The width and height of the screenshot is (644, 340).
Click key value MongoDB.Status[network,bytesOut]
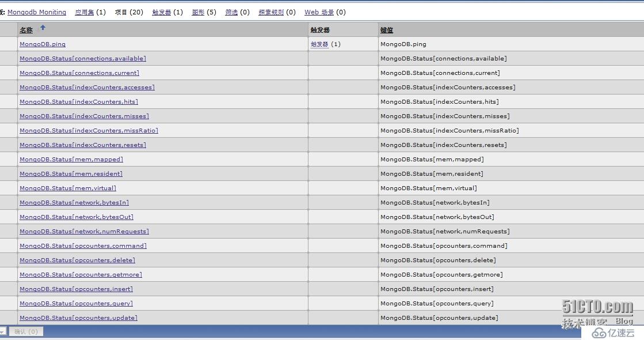coord(437,217)
